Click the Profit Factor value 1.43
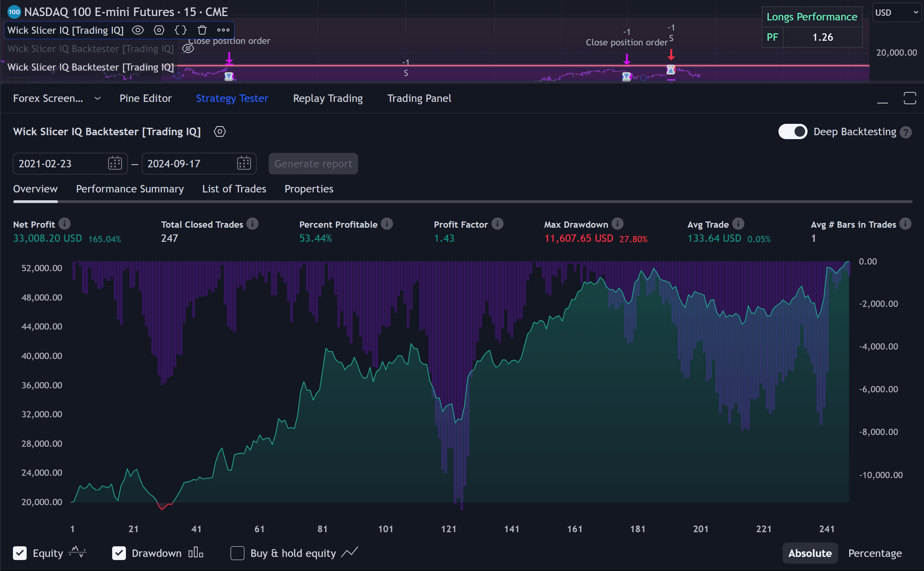924x571 pixels. pos(444,238)
